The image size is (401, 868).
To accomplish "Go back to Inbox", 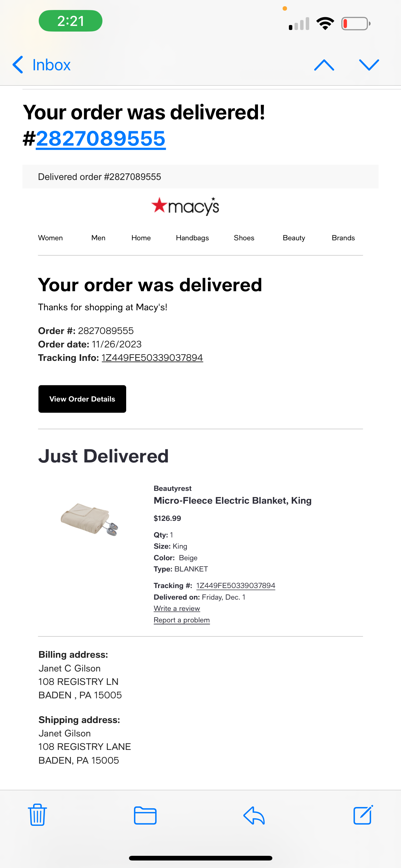I will (42, 65).
